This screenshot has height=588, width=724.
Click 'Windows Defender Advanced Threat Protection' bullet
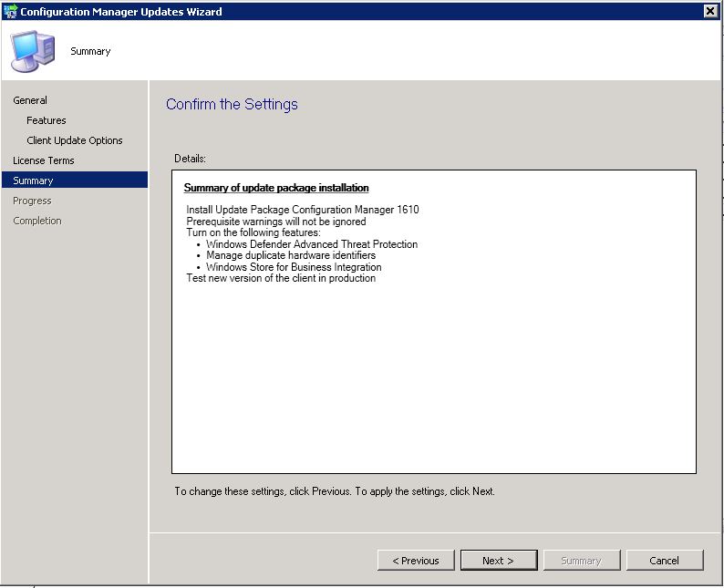(x=312, y=244)
